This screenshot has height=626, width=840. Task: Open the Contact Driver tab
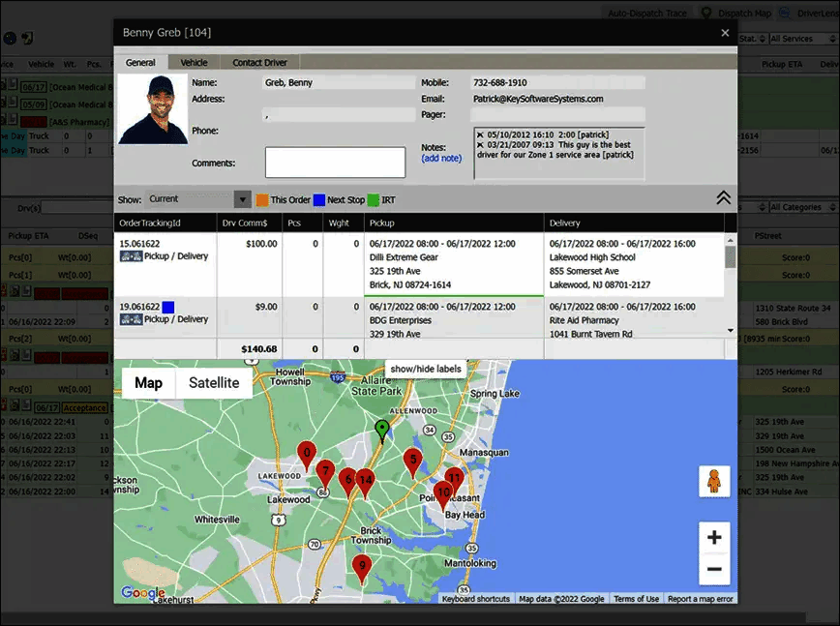coord(259,63)
